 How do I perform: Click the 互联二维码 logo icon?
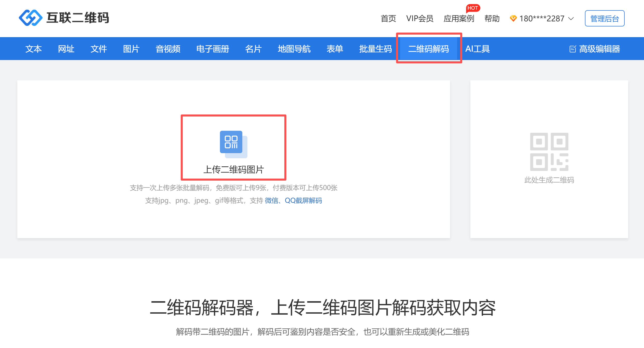tap(31, 18)
